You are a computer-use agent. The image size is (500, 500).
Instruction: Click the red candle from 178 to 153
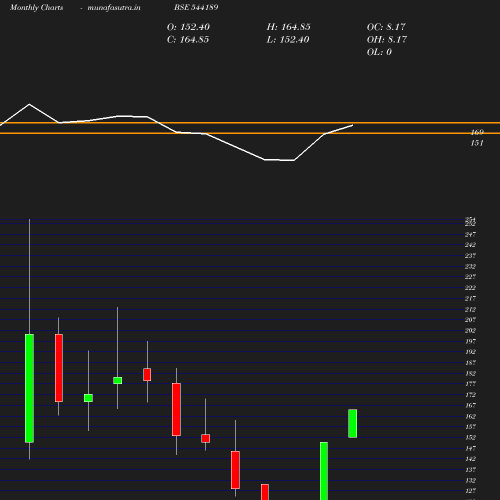[176, 409]
